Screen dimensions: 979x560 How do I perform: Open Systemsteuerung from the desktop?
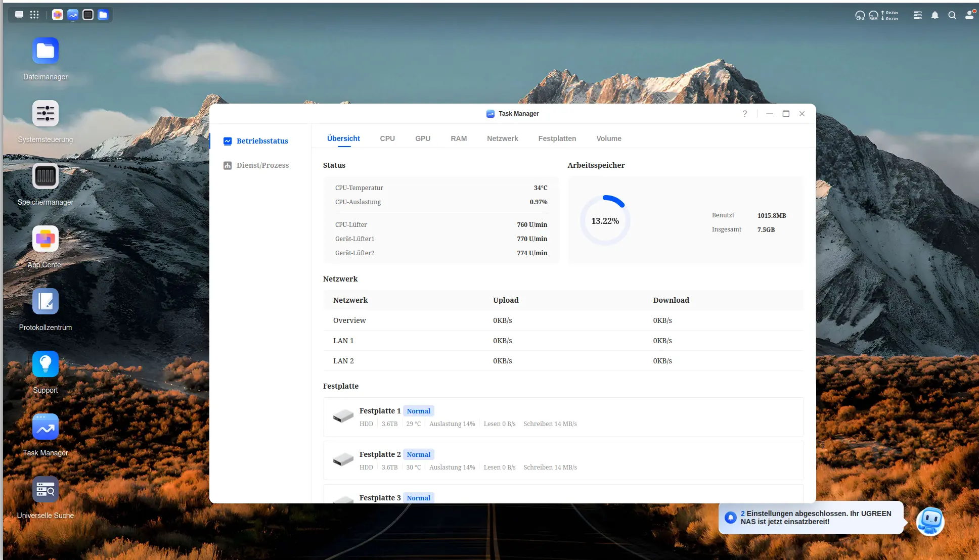coord(46,114)
